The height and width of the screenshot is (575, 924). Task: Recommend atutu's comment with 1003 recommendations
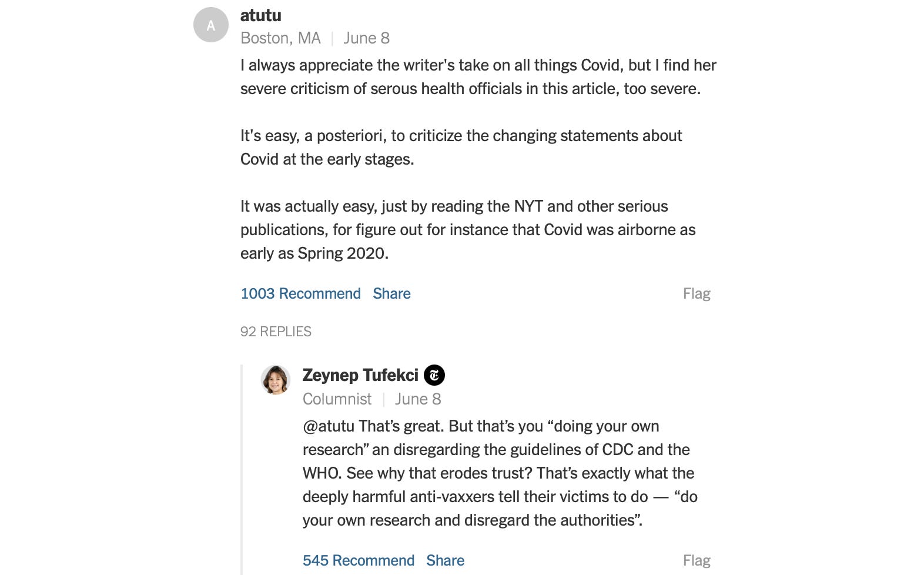tap(300, 293)
